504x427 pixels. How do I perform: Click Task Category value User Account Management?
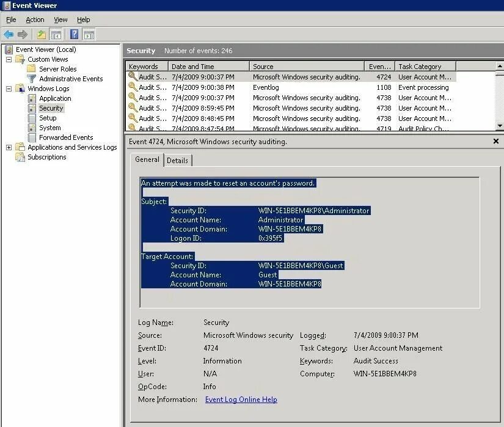tap(398, 348)
